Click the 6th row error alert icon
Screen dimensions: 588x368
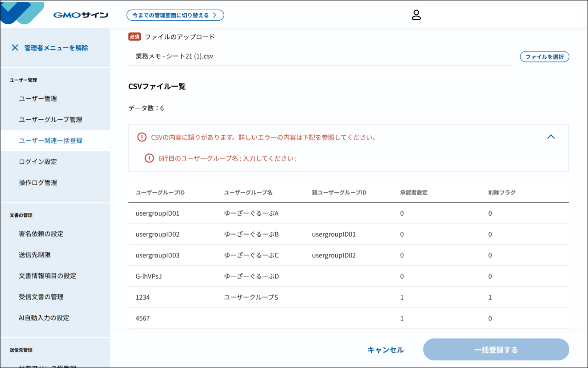(149, 158)
